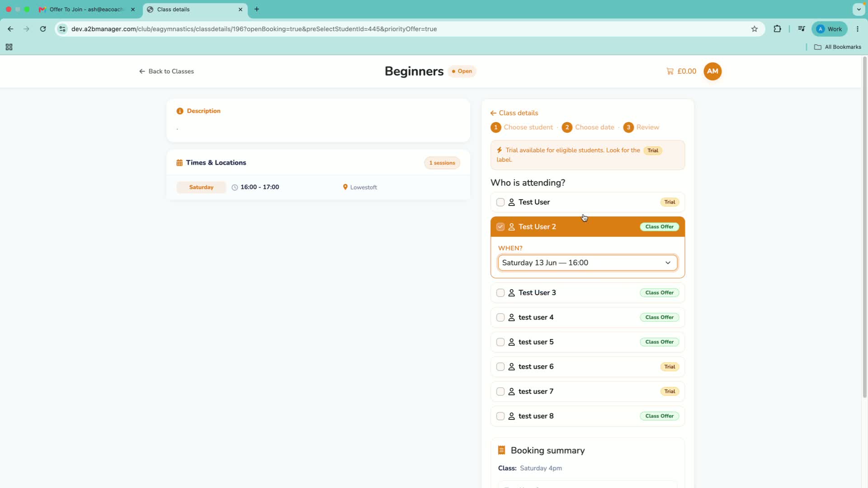
Task: Tick the test user 7 checkbox
Action: pos(500,392)
